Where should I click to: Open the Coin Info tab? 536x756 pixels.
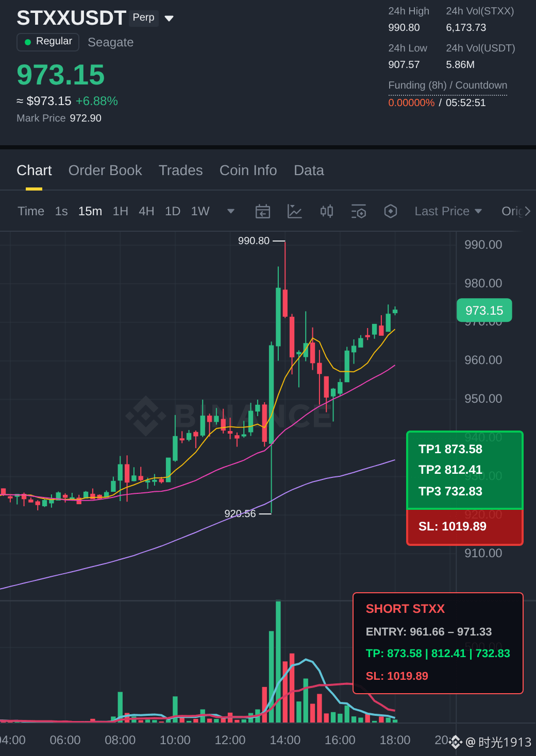[x=248, y=170]
